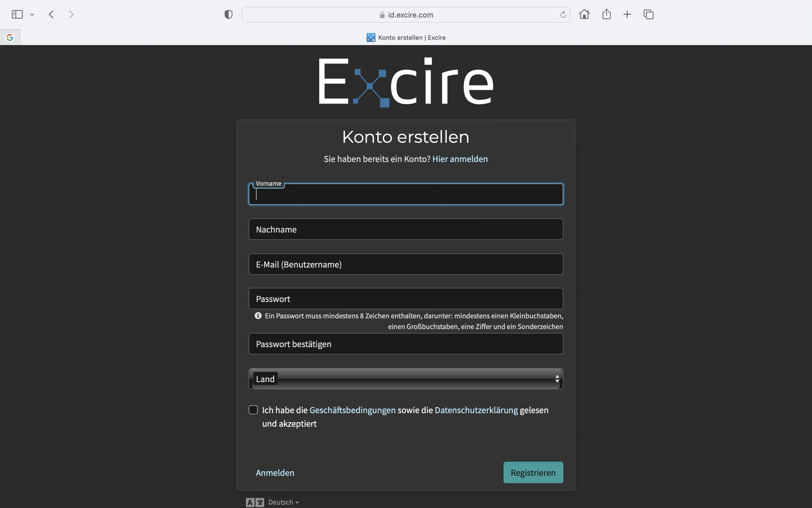Focus the Passwort bestätigen field

click(406, 344)
